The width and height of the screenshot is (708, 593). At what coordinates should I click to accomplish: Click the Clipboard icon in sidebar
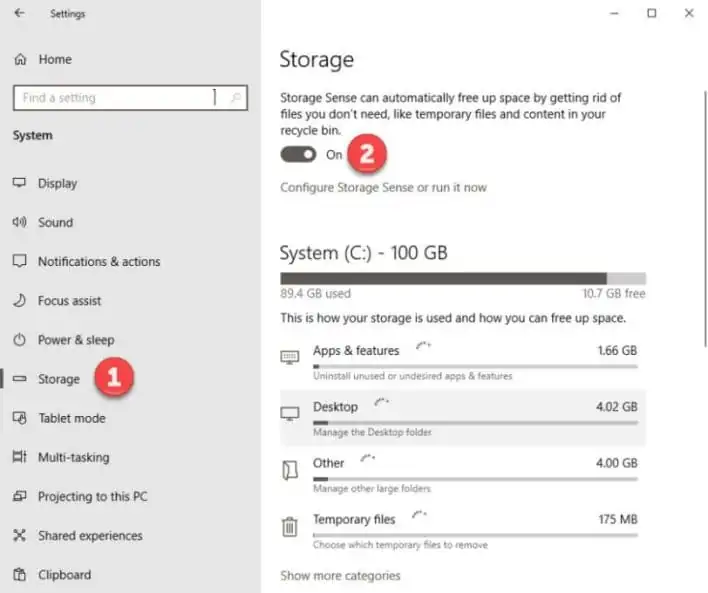19,574
